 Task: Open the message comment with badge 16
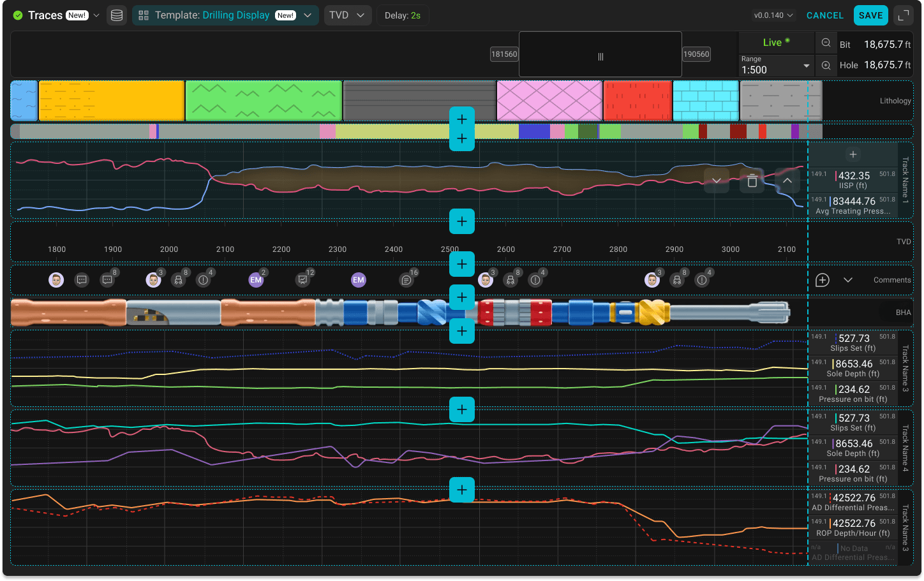point(406,279)
